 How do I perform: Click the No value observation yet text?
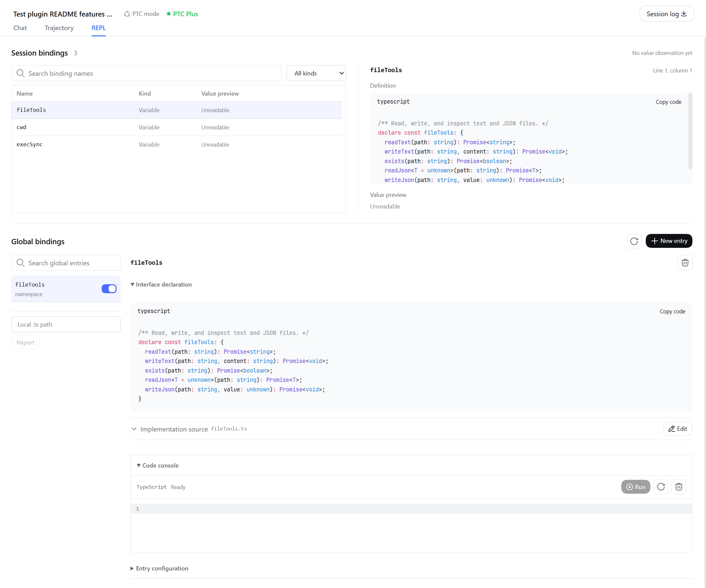coord(662,53)
